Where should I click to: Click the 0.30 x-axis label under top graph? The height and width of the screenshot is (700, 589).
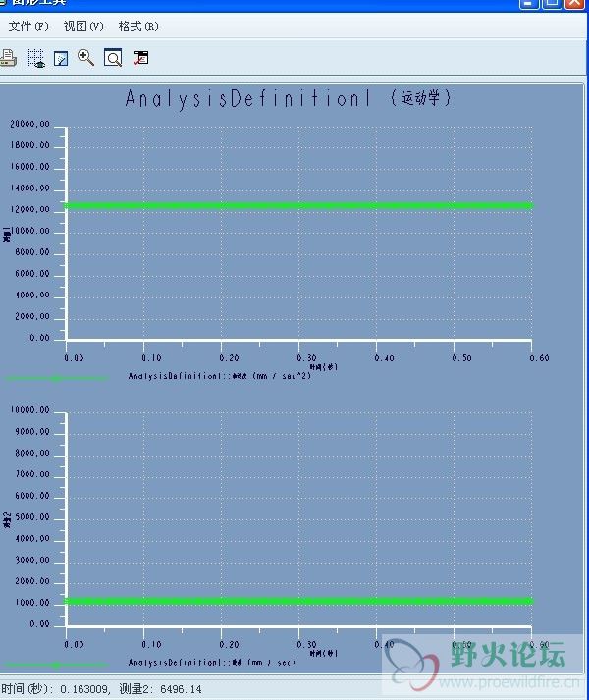(x=307, y=358)
